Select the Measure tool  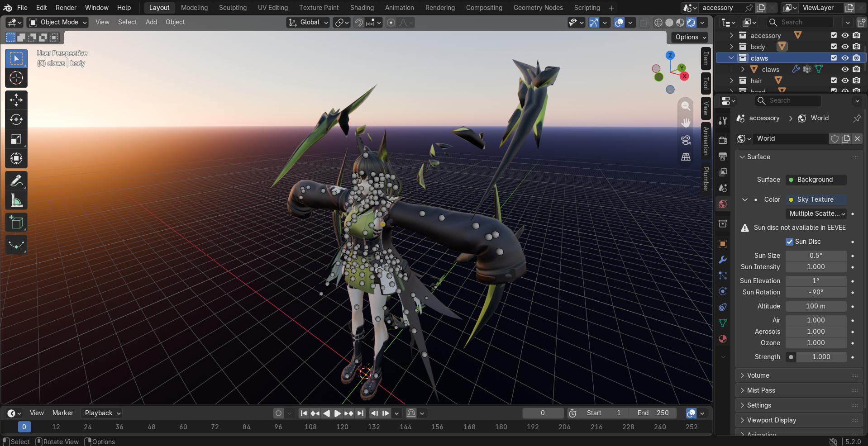(x=16, y=200)
